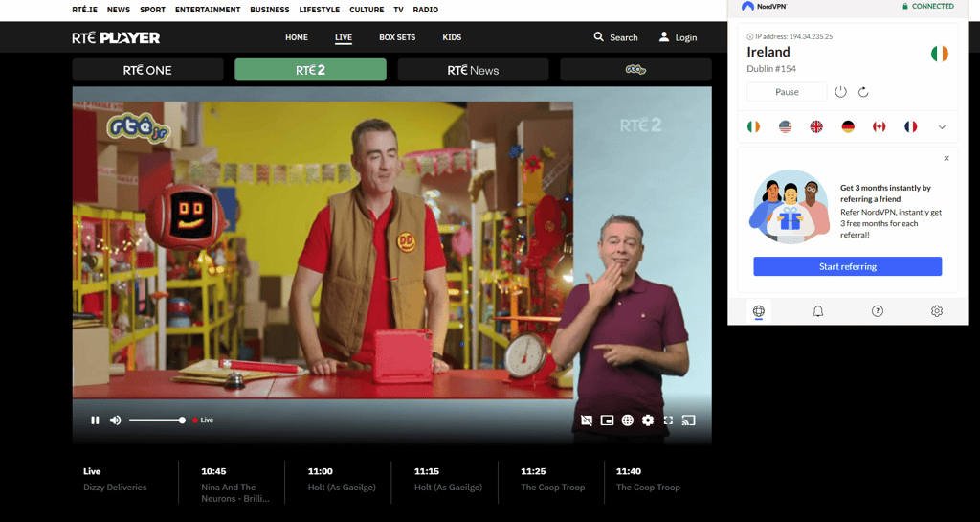The image size is (980, 522).
Task: Open NordVPN notifications bell
Action: [817, 310]
